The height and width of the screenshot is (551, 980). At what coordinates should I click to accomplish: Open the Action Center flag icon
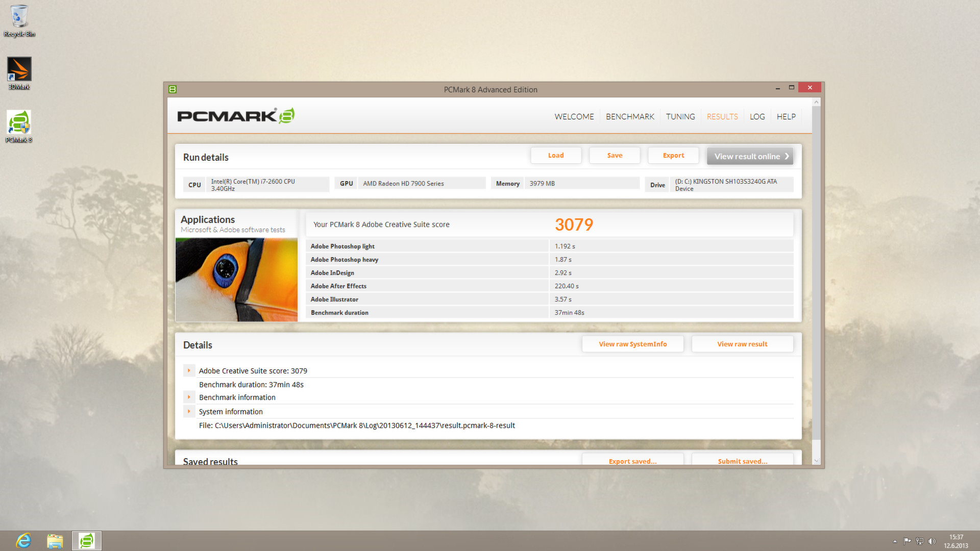[x=907, y=541]
